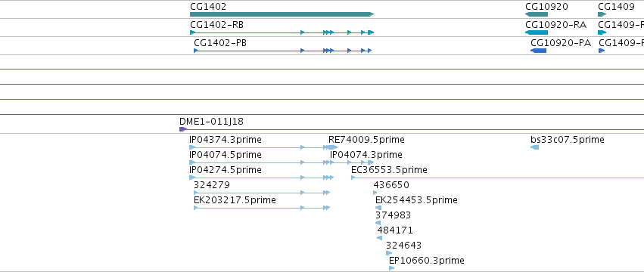Select the IP04374.3prime EST alignment
Viewport: 644px width, 272px height.
click(260, 147)
